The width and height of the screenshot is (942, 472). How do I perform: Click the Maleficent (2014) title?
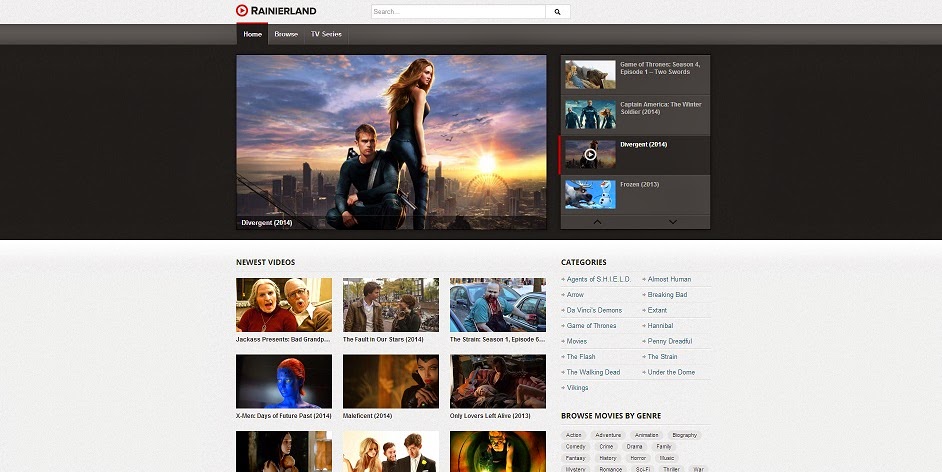click(367, 416)
